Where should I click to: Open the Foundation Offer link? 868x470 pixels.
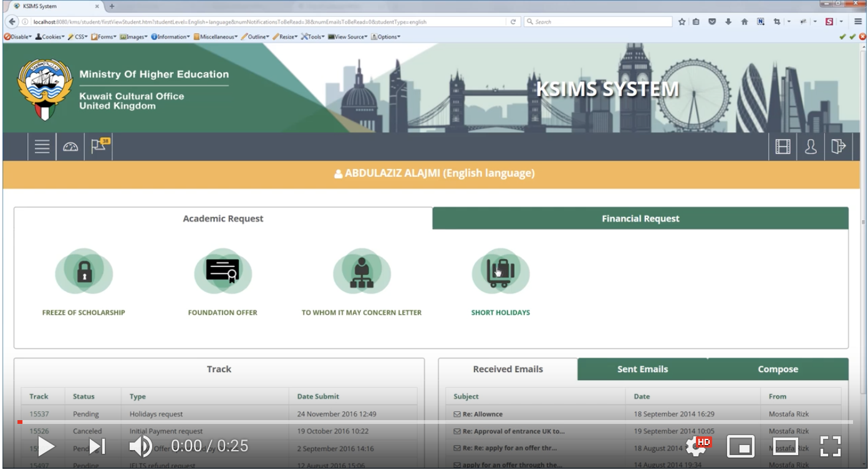(223, 312)
